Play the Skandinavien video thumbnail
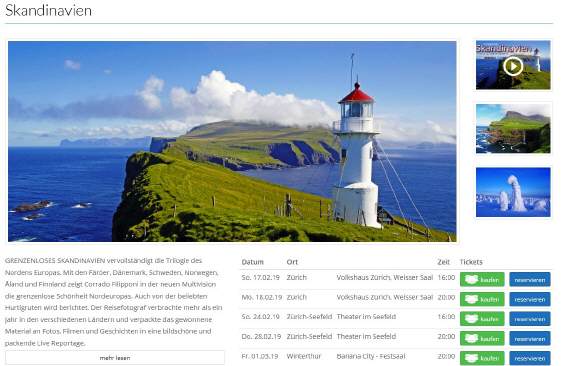Viewport: 561px width, 366px height. coord(513,65)
